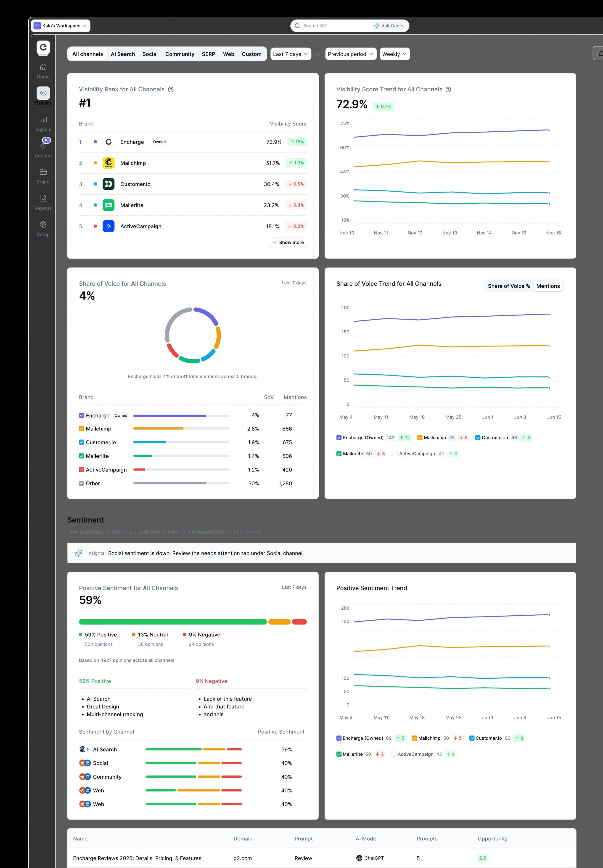The height and width of the screenshot is (868, 603).
Task: Open the Setup gear icon
Action: click(x=43, y=225)
